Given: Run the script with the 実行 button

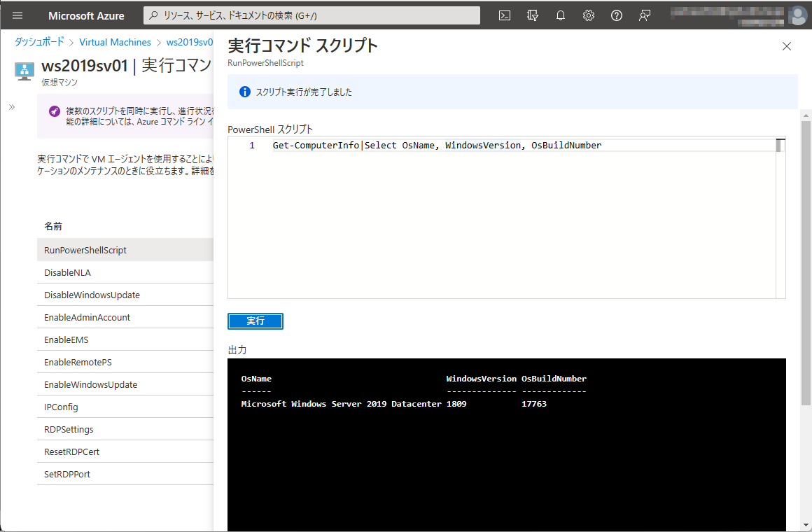Looking at the screenshot, I should (x=255, y=321).
